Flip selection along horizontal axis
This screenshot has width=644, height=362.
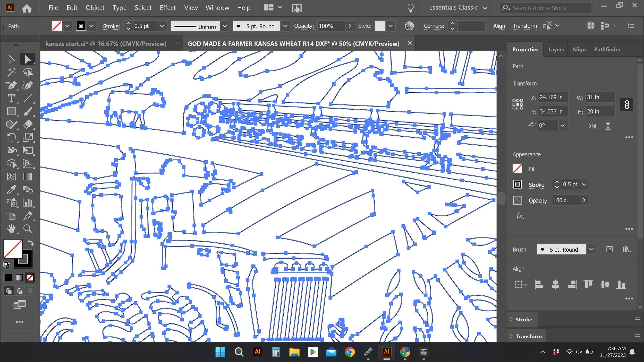click(x=592, y=126)
